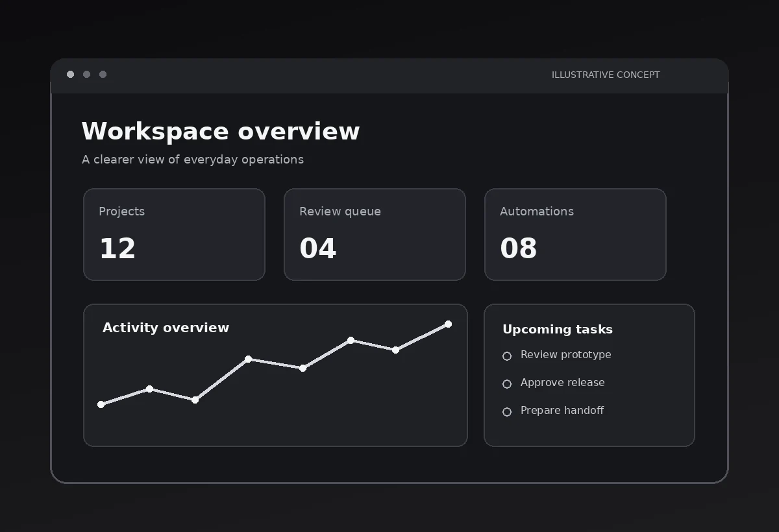Open the Review queue card
The height and width of the screenshot is (532, 779).
click(375, 235)
